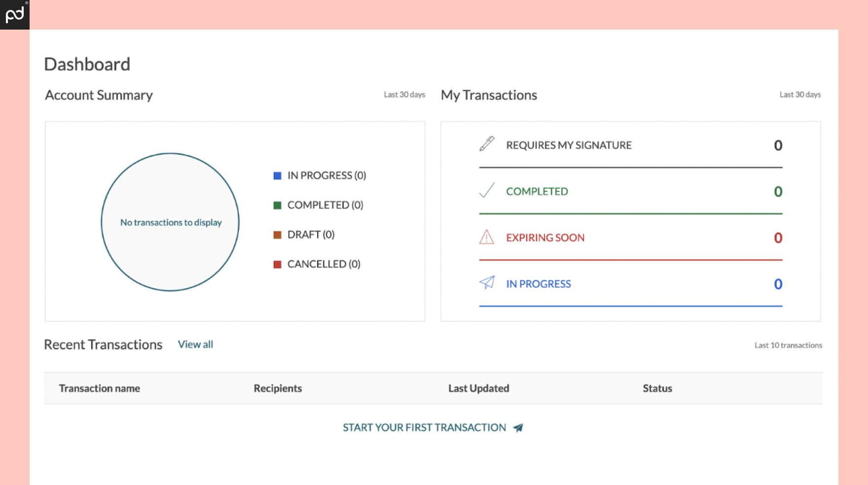The image size is (868, 485).
Task: Click the Account Summary heading
Action: pos(99,95)
